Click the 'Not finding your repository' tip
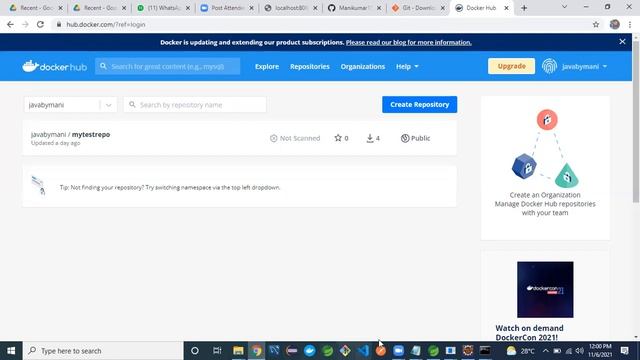Image resolution: width=640 pixels, height=360 pixels. pyautogui.click(x=170, y=187)
